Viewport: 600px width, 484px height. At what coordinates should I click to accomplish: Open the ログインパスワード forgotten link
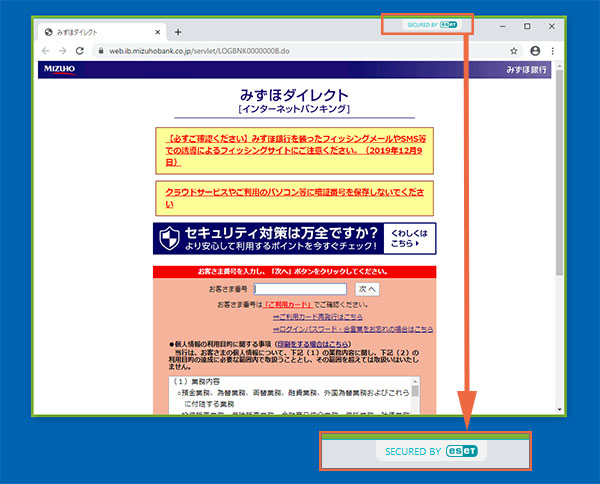pos(353,329)
